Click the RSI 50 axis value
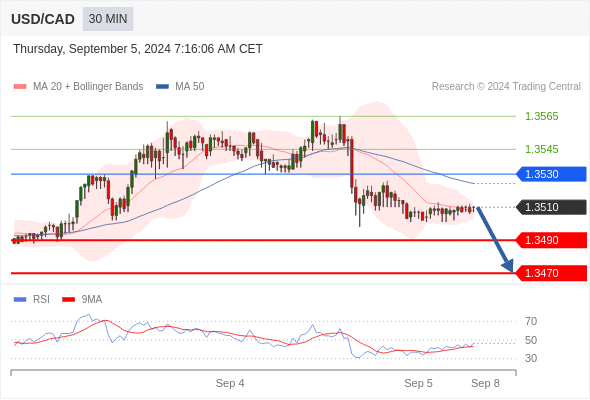Image resolution: width=590 pixels, height=400 pixels. (531, 340)
